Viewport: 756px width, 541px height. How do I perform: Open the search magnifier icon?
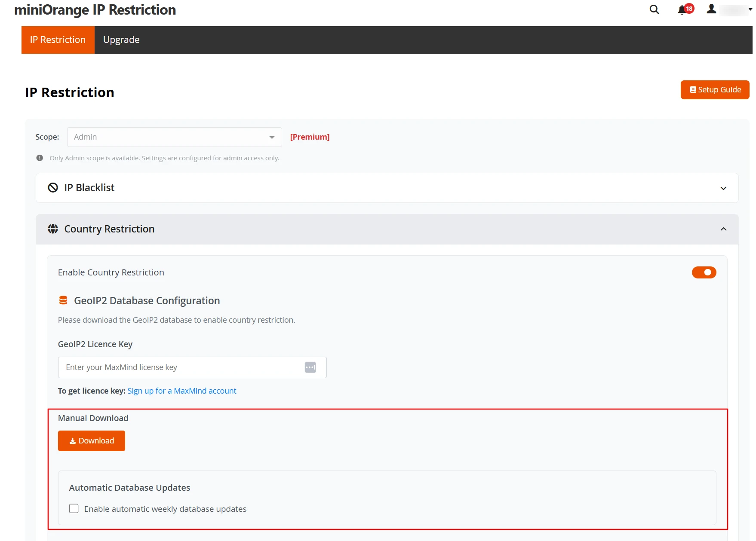(x=654, y=9)
